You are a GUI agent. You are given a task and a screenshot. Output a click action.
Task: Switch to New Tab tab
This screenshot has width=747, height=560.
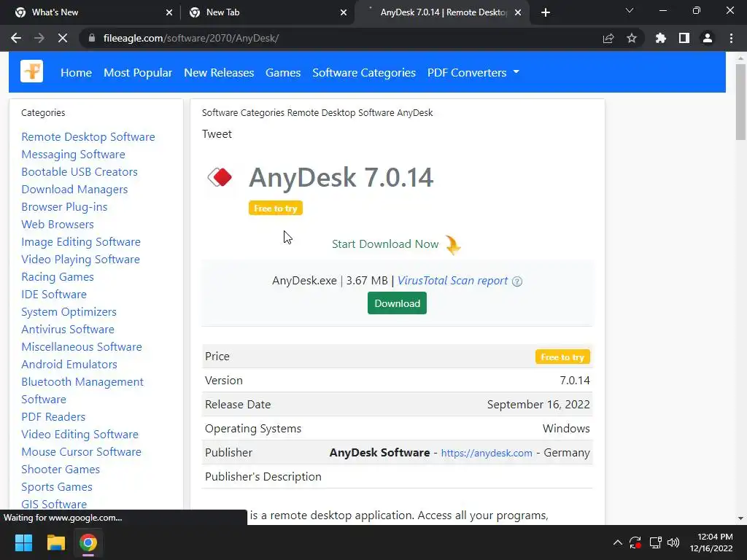coord(267,12)
